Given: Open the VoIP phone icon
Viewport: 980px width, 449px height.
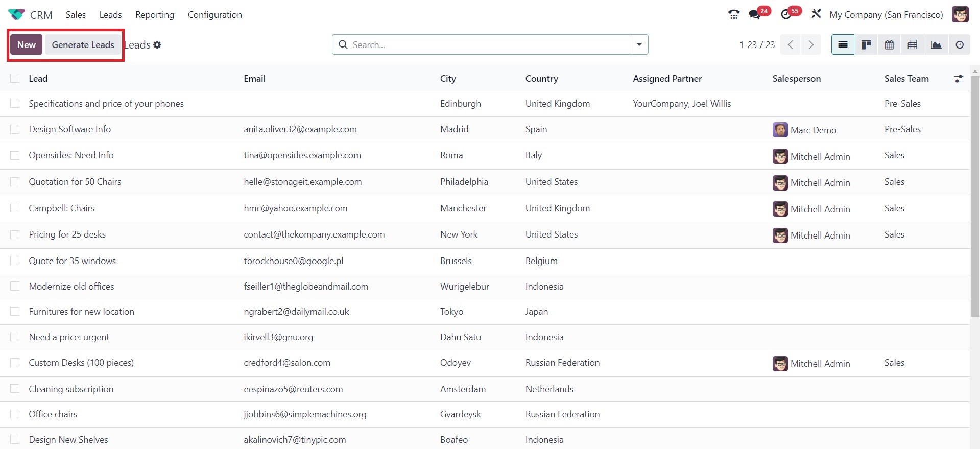Looking at the screenshot, I should (x=734, y=15).
